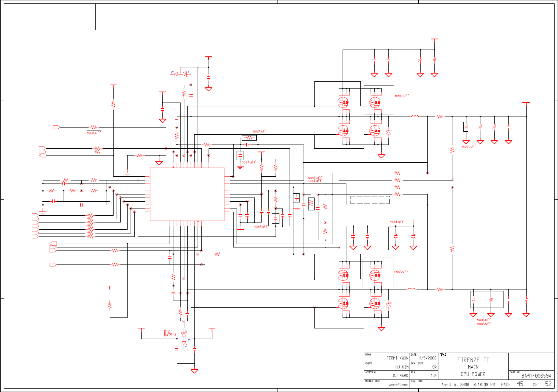Viewport: 558px width, 392px height.
Task: Click the 'DEV. STEP' field label
Action: pyautogui.click(x=417, y=364)
